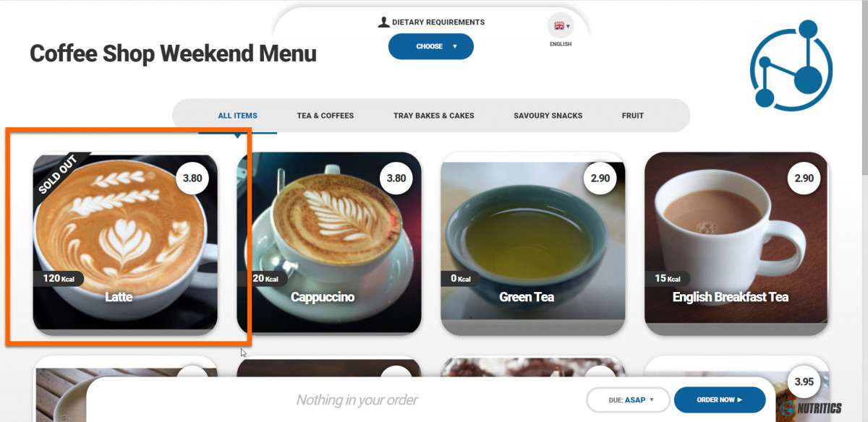Click the 3.95 price badge on bottom-row item

(804, 382)
